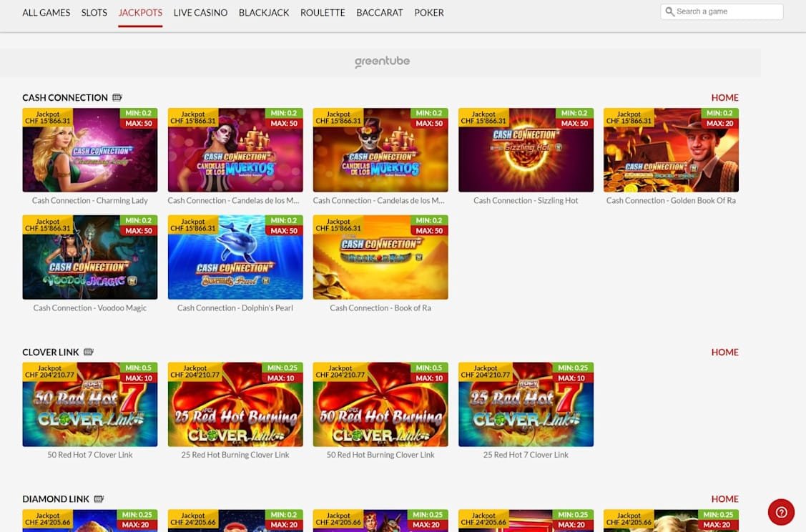Switch to the Roulette tab
This screenshot has height=532, width=806.
click(323, 12)
